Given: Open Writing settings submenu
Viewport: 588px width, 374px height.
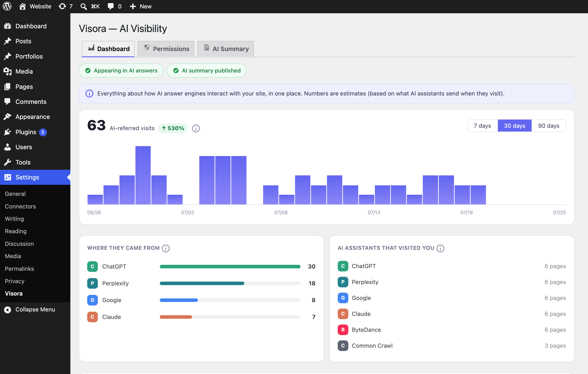Looking at the screenshot, I should [x=14, y=219].
